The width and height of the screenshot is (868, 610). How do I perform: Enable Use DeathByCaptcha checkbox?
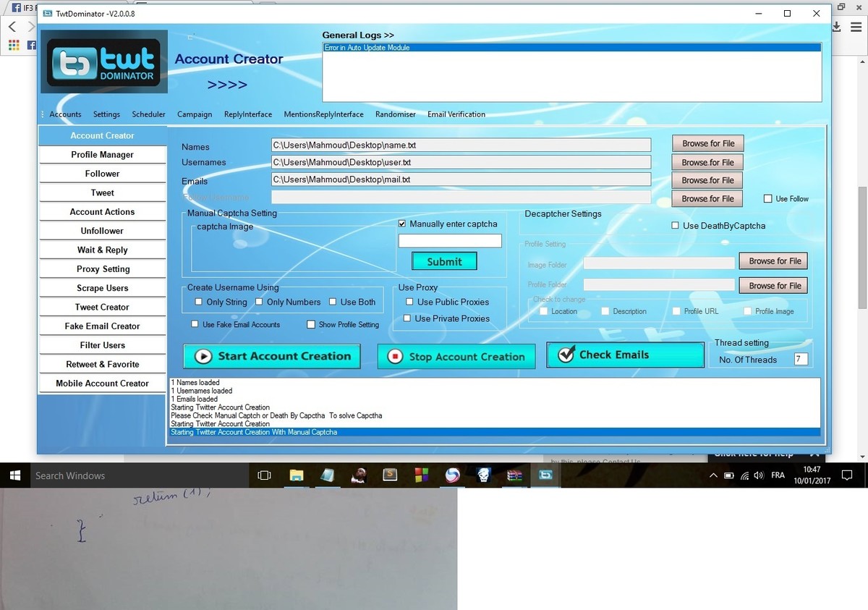[676, 226]
